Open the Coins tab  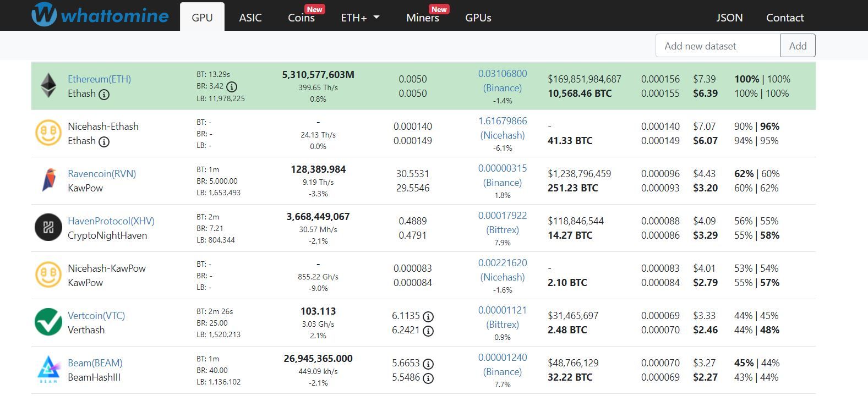click(302, 17)
